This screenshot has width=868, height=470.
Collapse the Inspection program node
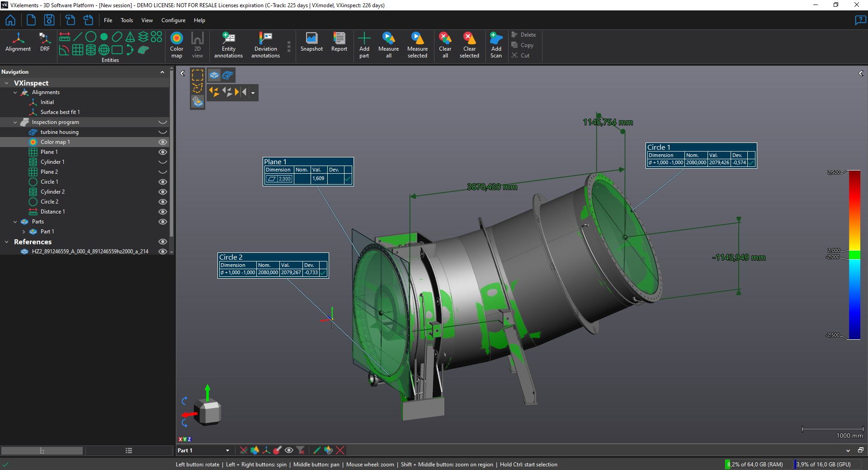(15, 122)
